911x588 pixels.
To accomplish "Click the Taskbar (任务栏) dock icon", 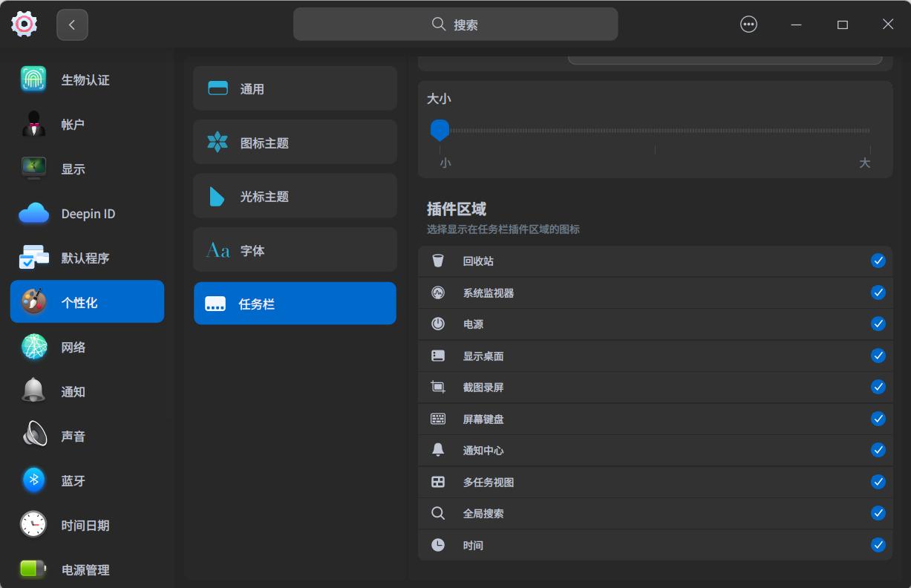I will click(215, 304).
